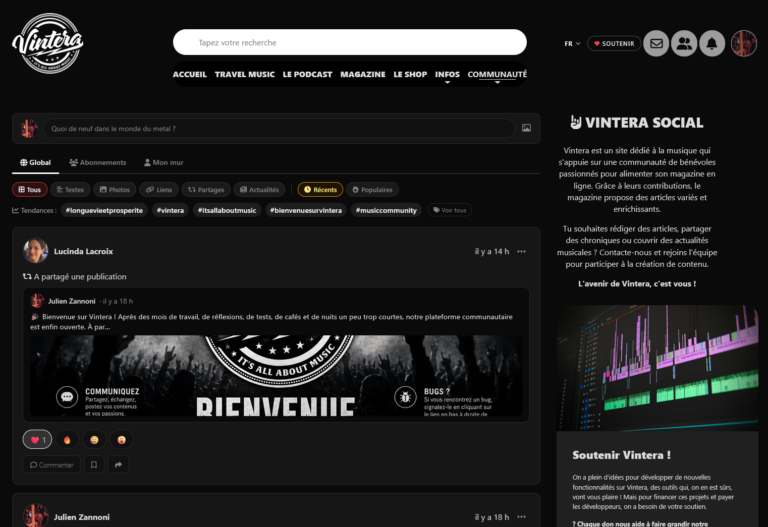Filter posts by Photos
768x527 pixels.
(x=115, y=190)
